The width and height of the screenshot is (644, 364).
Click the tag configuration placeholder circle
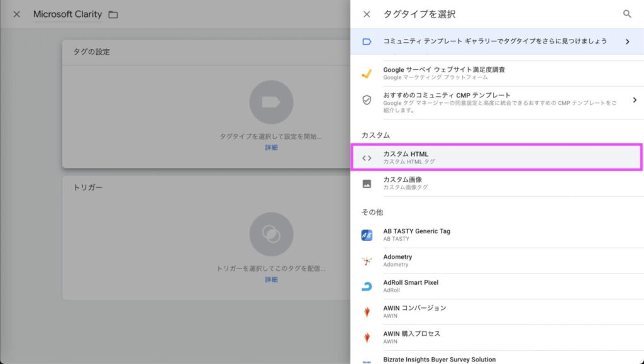pyautogui.click(x=271, y=102)
